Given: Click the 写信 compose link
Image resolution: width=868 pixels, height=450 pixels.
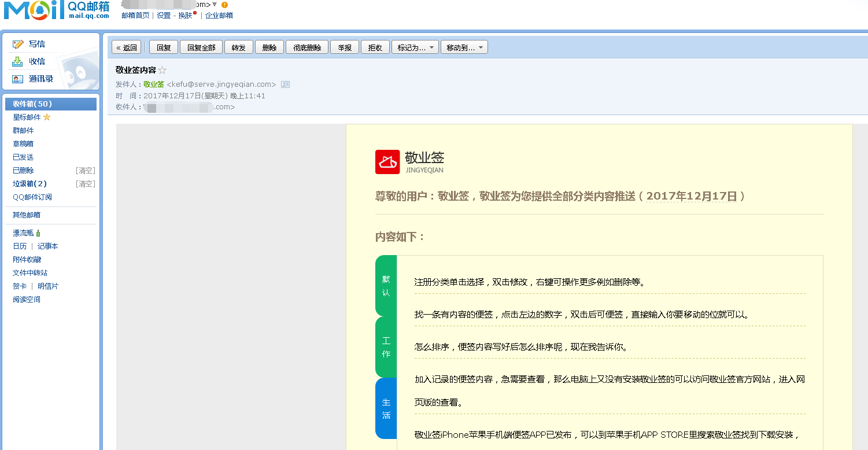Looking at the screenshot, I should pos(37,44).
